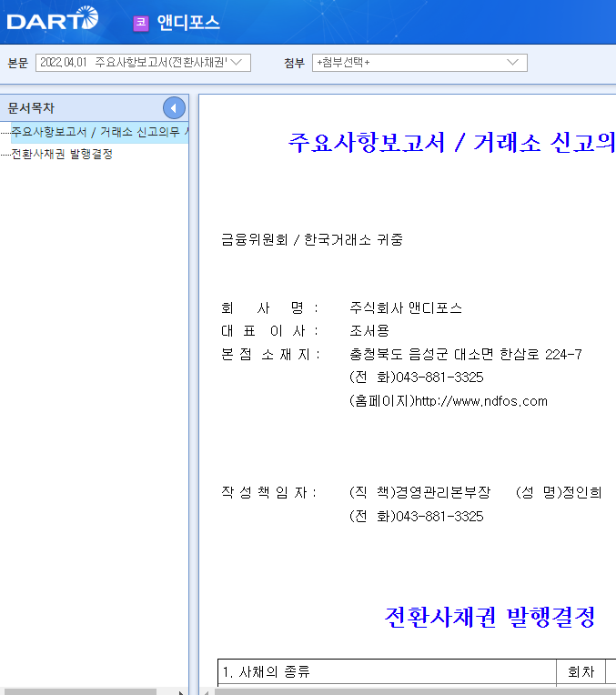Click the address 충청북도 음성군 대소면 한삼로 224-7
This screenshot has height=695, width=616.
click(x=466, y=354)
